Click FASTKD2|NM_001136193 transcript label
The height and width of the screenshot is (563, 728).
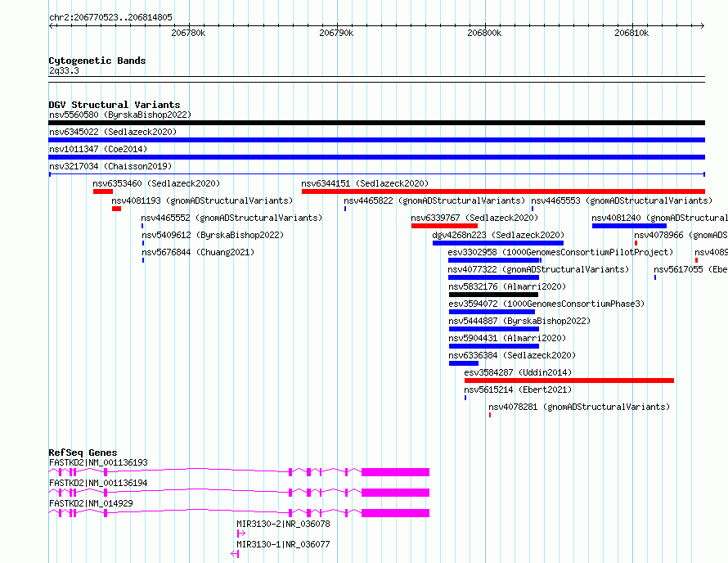pos(98,462)
